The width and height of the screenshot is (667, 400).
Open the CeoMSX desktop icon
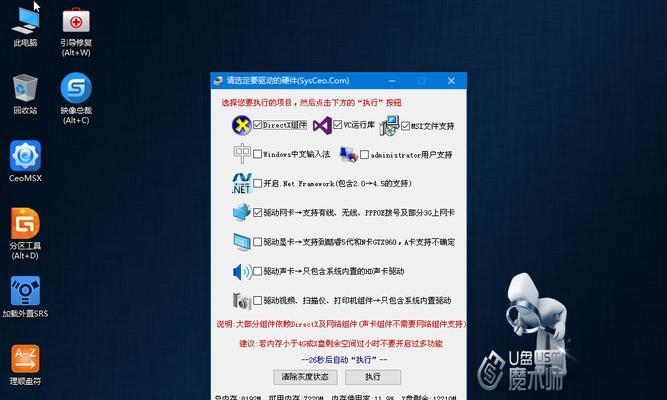click(26, 161)
